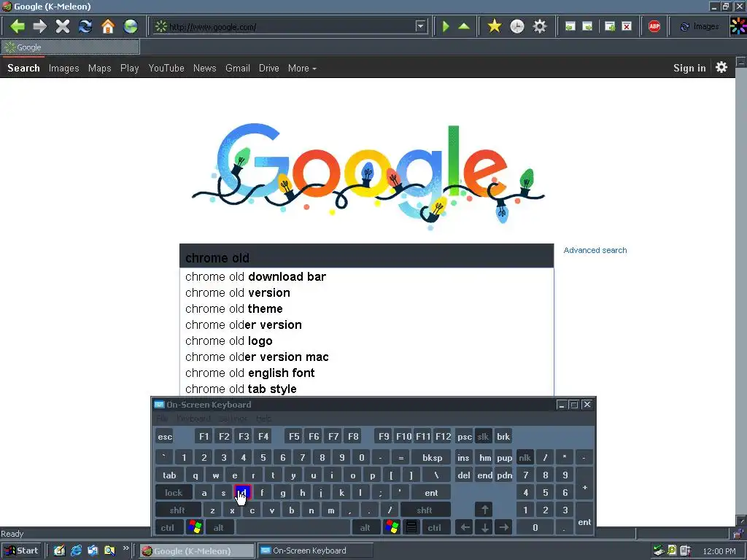Open Settings menu in On-Screen Keyboard
747x560 pixels.
(233, 419)
